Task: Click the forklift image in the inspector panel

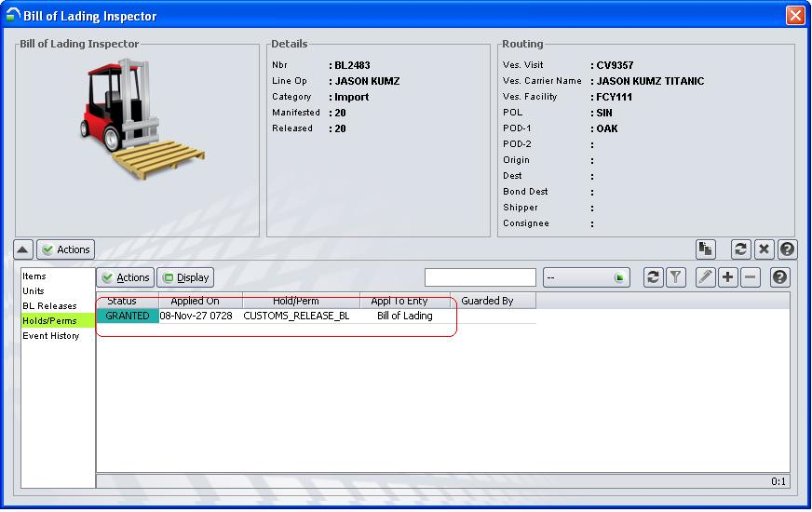Action: click(x=142, y=119)
